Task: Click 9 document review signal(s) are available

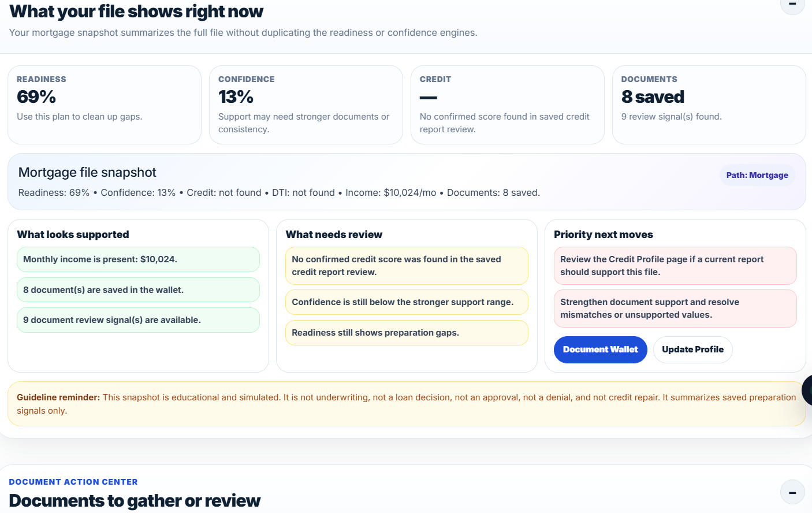Action: pos(138,320)
